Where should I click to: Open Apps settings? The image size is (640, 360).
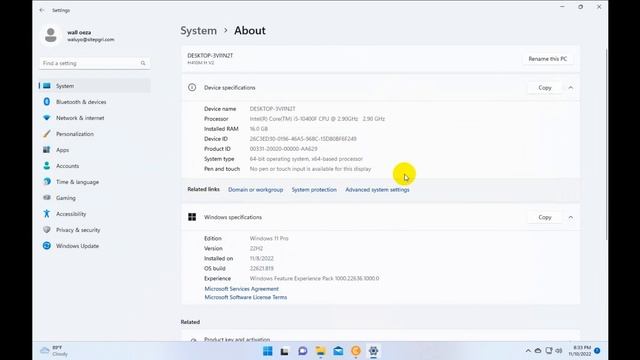point(95,150)
